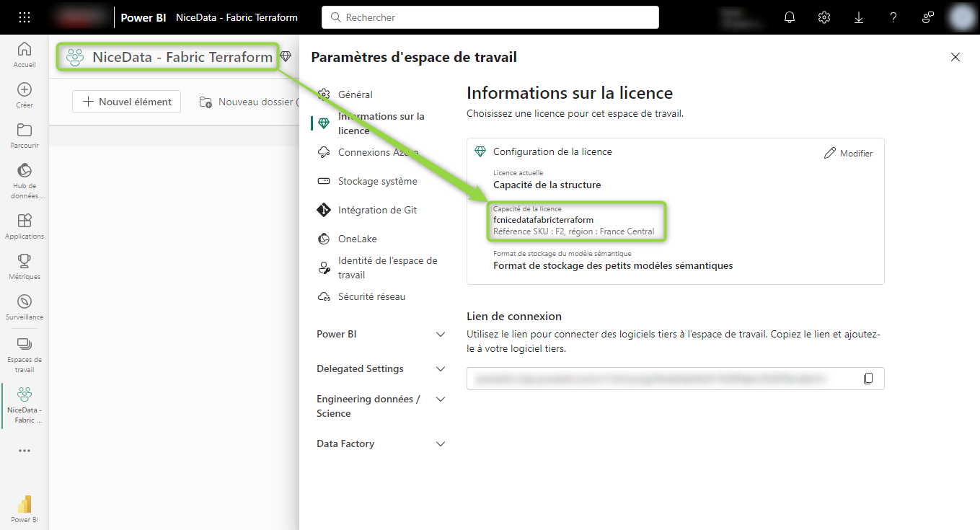Click the Informations sur la licence page heading
980x530 pixels.
[x=570, y=93]
